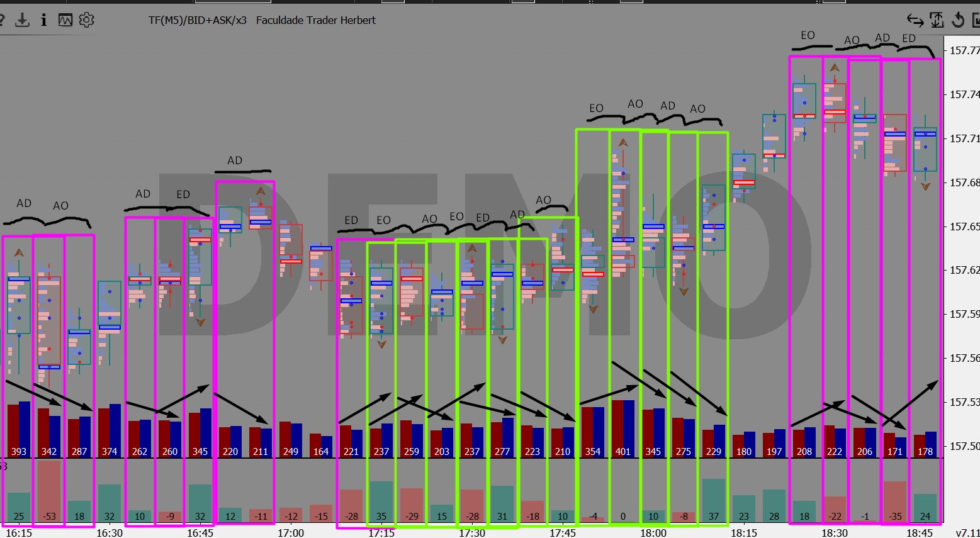Click the delta value -22
This screenshot has width=980, height=538.
[835, 517]
